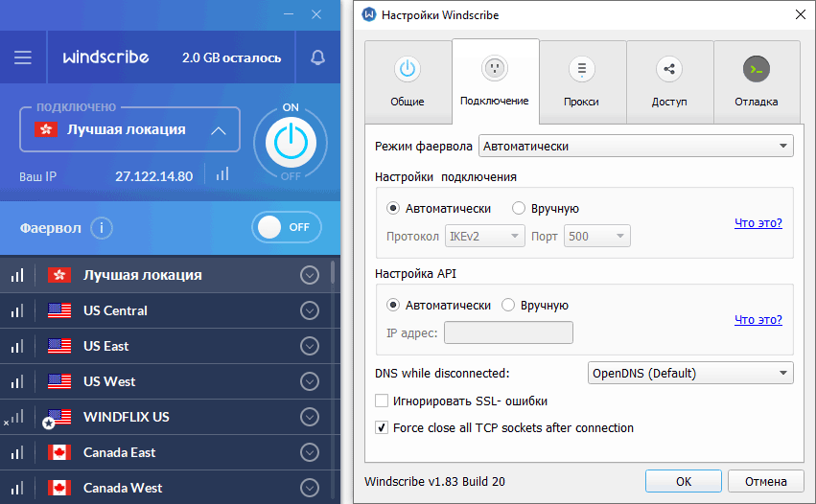Image resolution: width=816 pixels, height=504 pixels.
Task: Open the Порт 500 dropdown
Action: coord(597,236)
